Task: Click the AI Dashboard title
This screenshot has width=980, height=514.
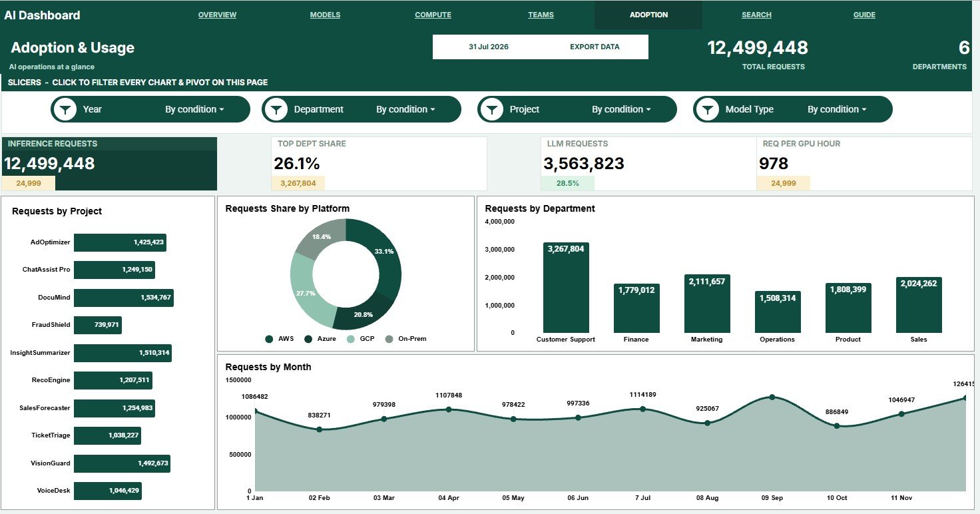Action: coord(42,15)
